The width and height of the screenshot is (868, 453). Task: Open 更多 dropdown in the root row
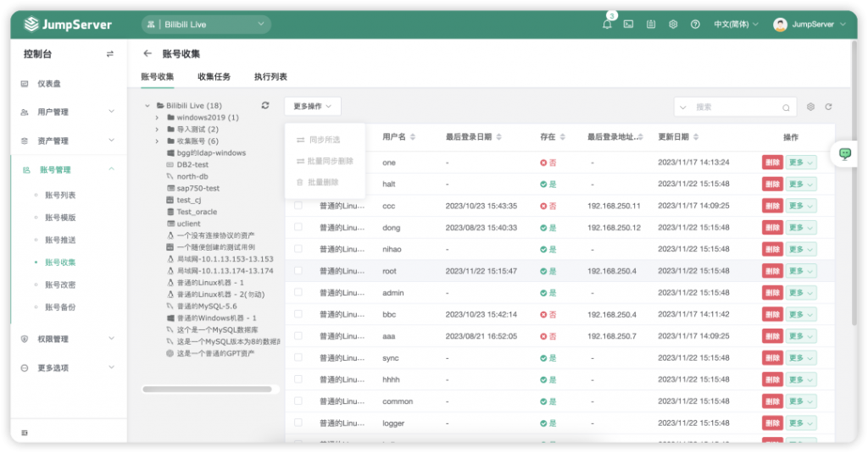tap(800, 271)
